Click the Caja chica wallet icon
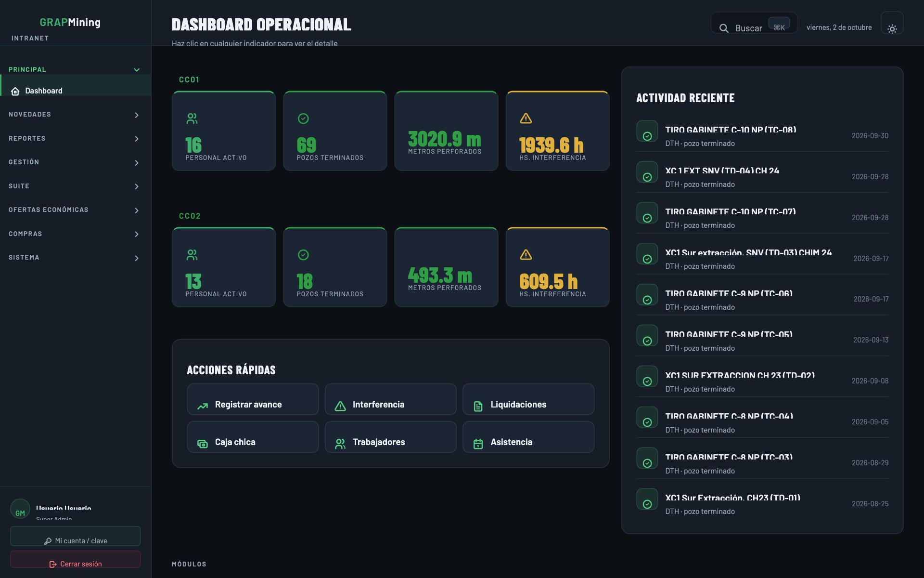 coord(203,444)
